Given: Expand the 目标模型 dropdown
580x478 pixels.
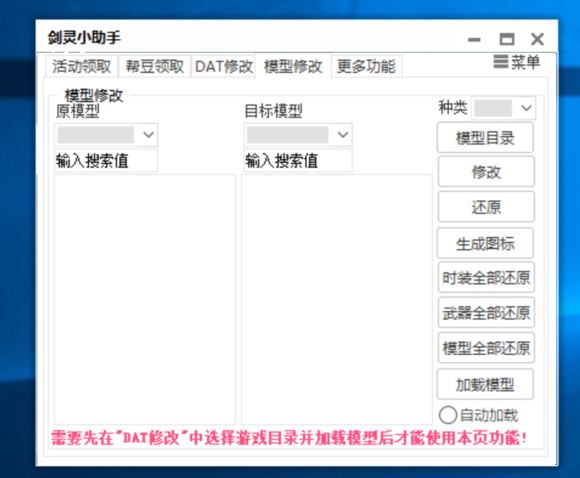Looking at the screenshot, I should tap(298, 135).
